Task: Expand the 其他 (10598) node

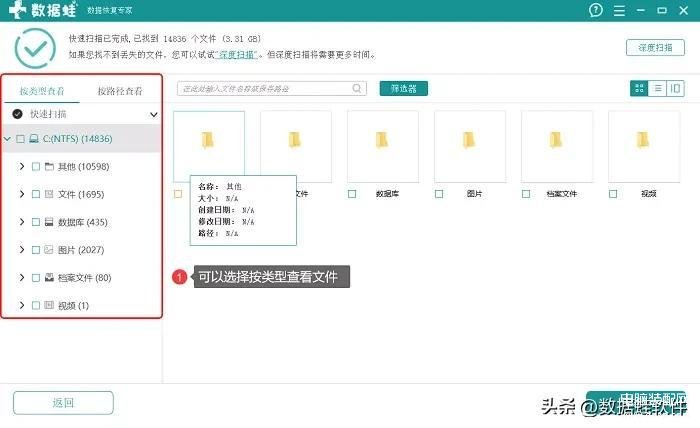Action: tap(21, 166)
